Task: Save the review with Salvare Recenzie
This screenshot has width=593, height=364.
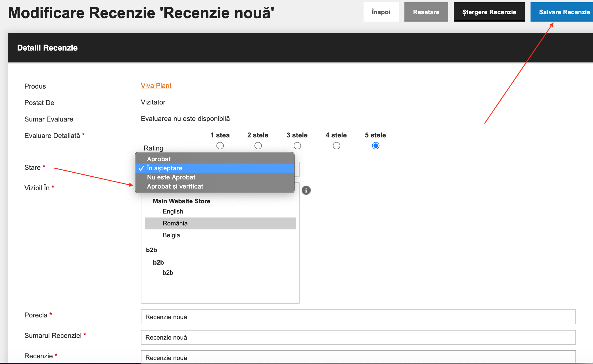Action: coord(561,12)
